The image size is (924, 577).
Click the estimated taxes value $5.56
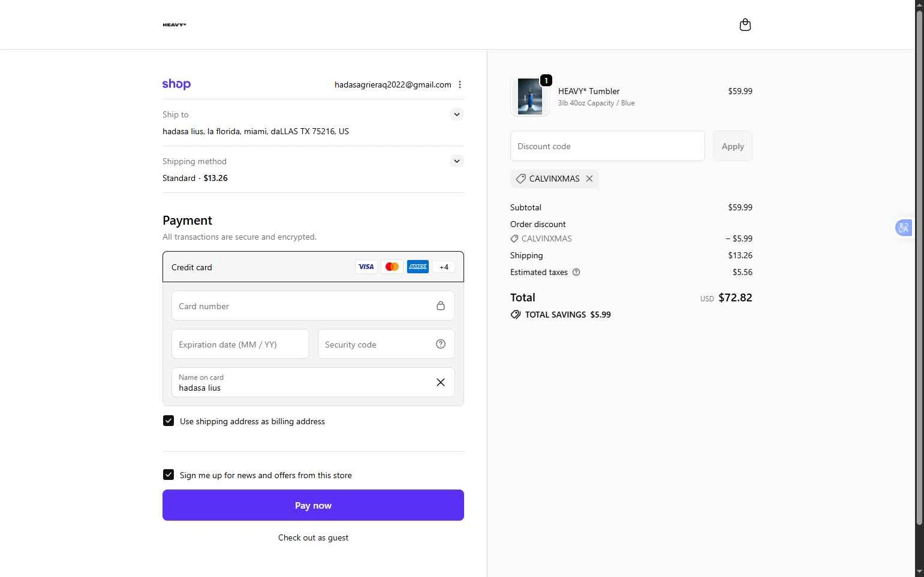click(x=742, y=272)
